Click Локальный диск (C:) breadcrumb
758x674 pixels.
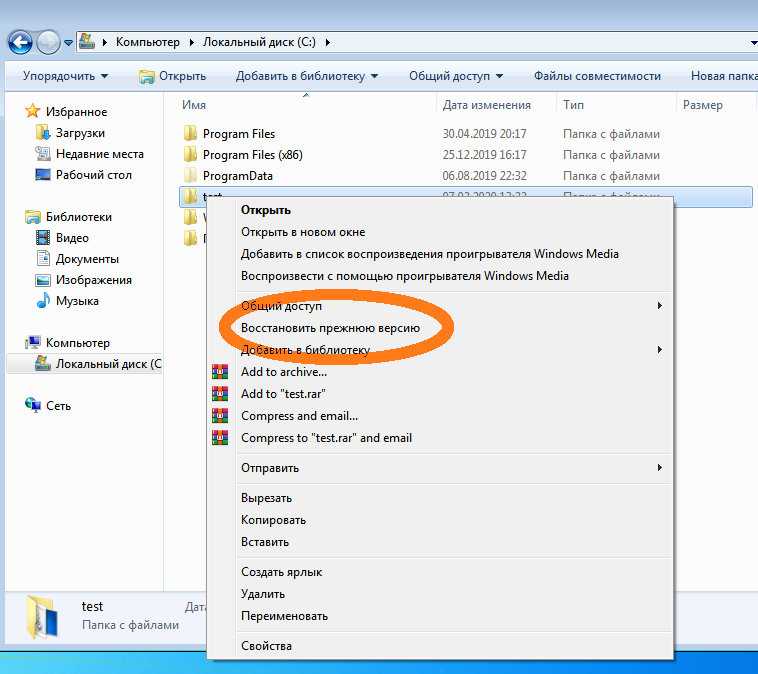click(x=259, y=42)
